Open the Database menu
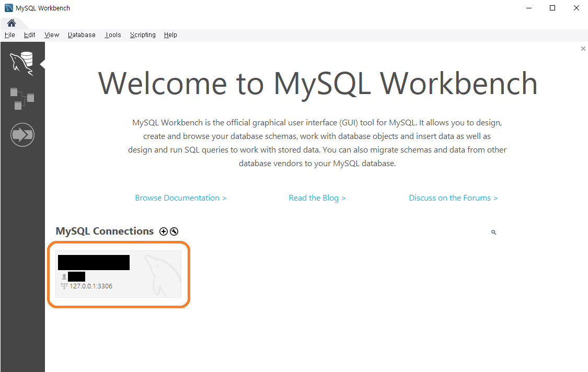Image resolution: width=588 pixels, height=372 pixels. [82, 35]
